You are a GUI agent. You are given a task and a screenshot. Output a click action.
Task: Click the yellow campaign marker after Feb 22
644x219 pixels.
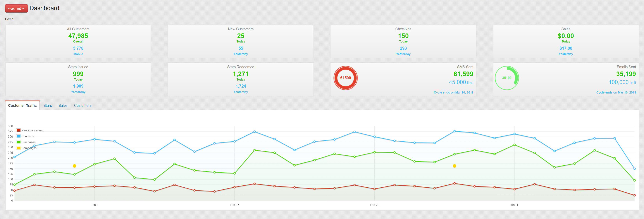[454, 166]
